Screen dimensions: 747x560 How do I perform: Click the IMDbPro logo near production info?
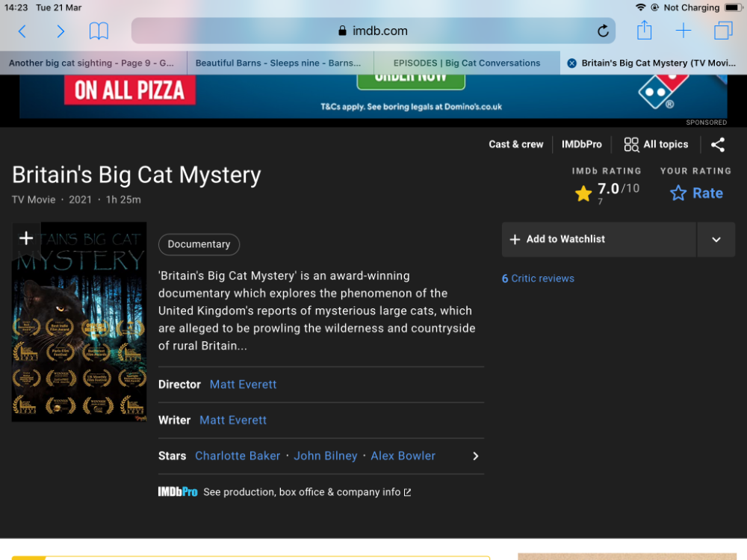178,492
